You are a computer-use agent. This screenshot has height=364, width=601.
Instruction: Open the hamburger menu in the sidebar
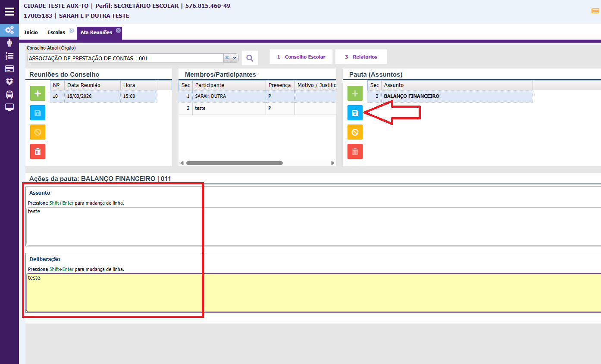click(x=9, y=12)
